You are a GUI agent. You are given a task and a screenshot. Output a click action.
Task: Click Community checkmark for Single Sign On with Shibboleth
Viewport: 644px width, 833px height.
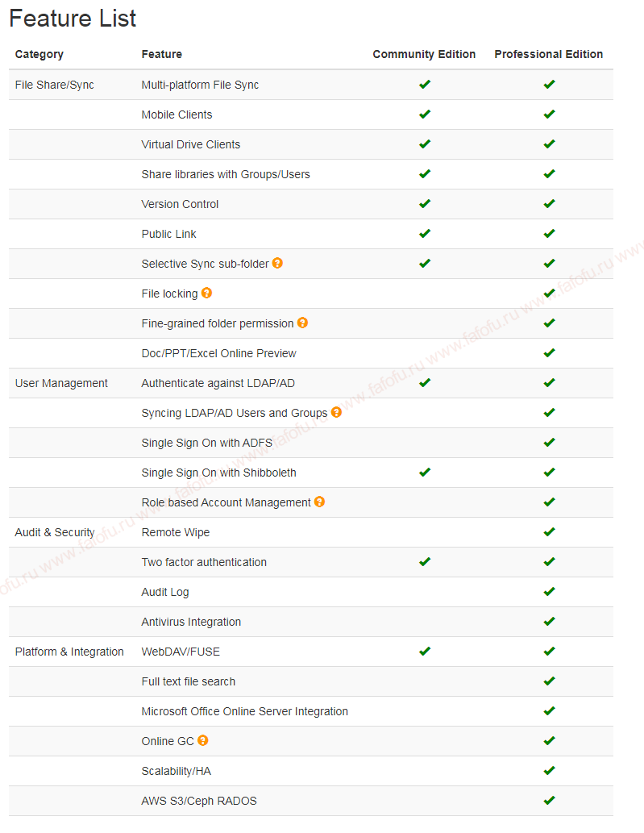point(425,472)
